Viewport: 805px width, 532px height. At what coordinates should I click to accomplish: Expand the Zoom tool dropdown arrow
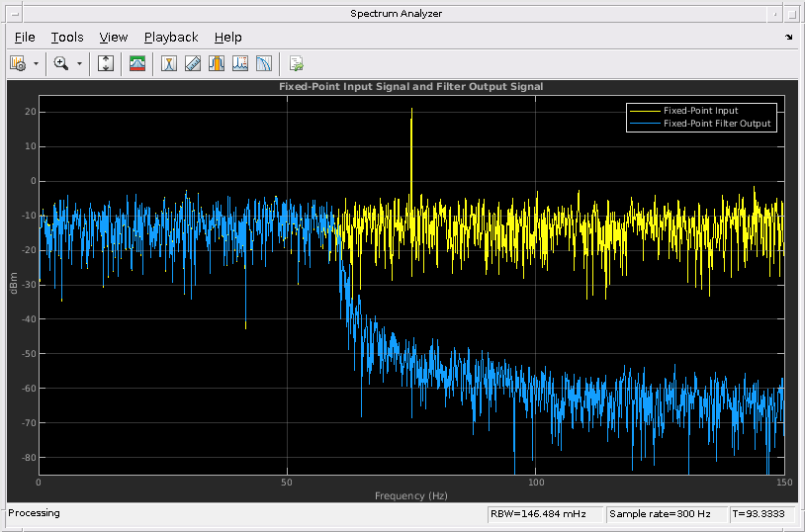[x=80, y=63]
